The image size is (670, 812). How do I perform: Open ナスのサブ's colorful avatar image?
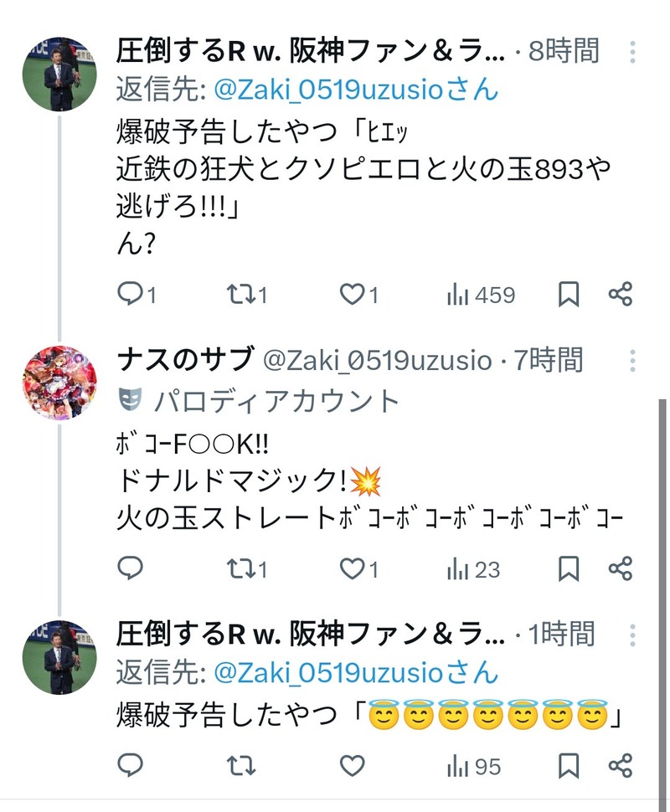tap(59, 383)
